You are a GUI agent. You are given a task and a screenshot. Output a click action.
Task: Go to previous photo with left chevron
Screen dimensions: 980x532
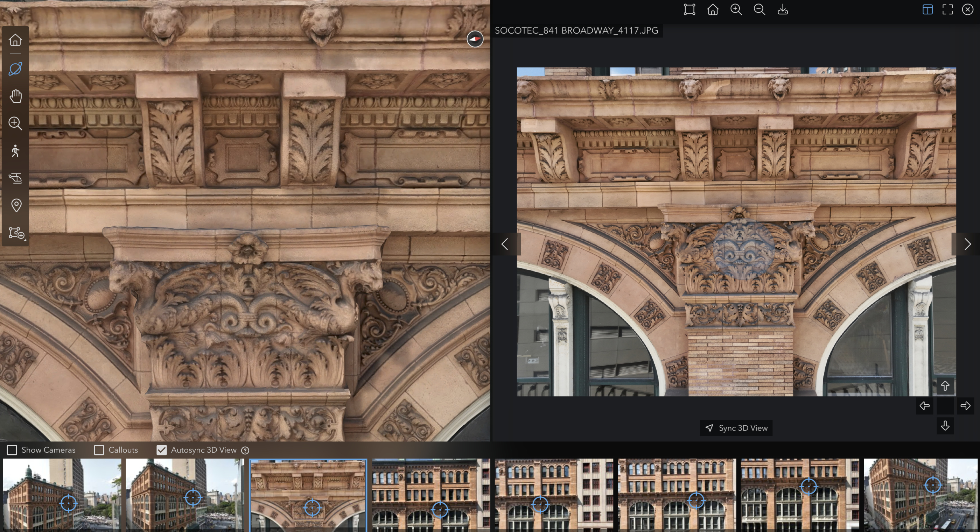pos(505,244)
